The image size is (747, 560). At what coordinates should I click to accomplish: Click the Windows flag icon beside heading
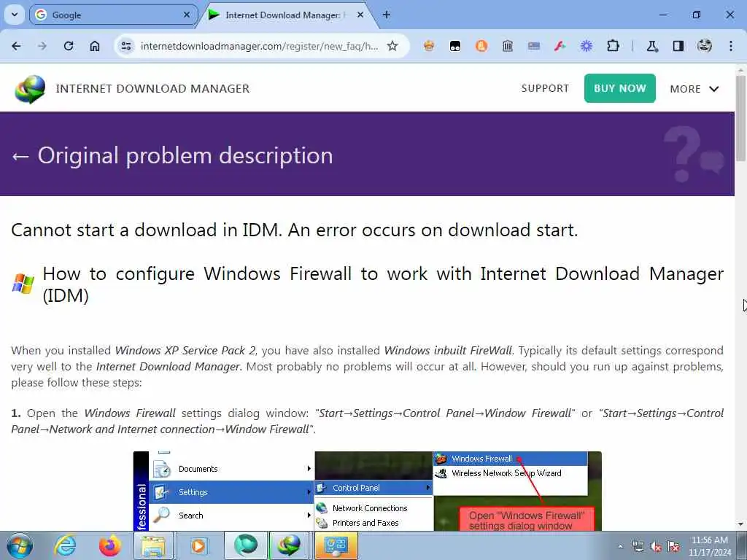[x=23, y=284]
